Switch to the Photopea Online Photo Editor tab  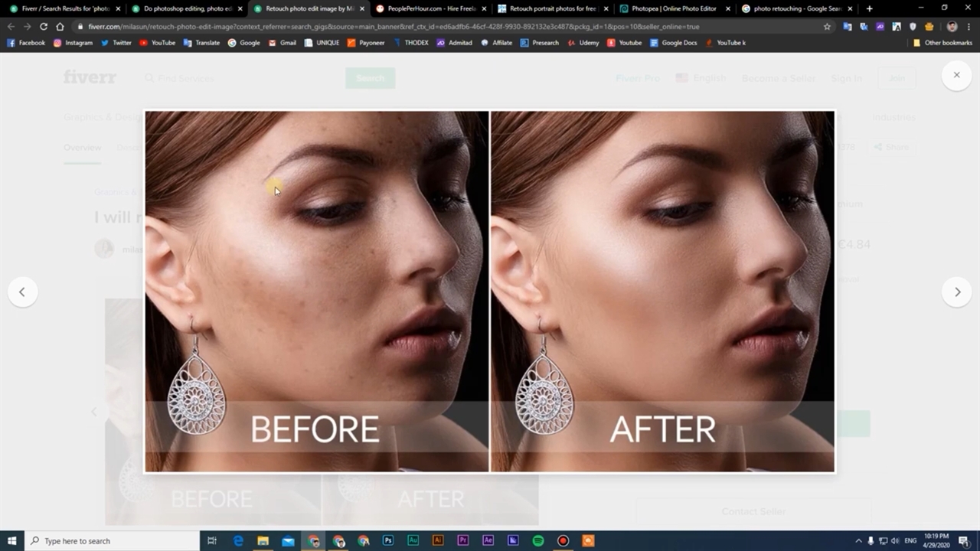(x=674, y=8)
